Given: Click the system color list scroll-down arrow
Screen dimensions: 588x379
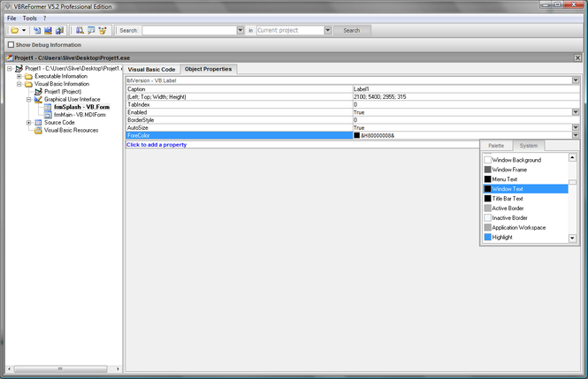Looking at the screenshot, I should (572, 238).
